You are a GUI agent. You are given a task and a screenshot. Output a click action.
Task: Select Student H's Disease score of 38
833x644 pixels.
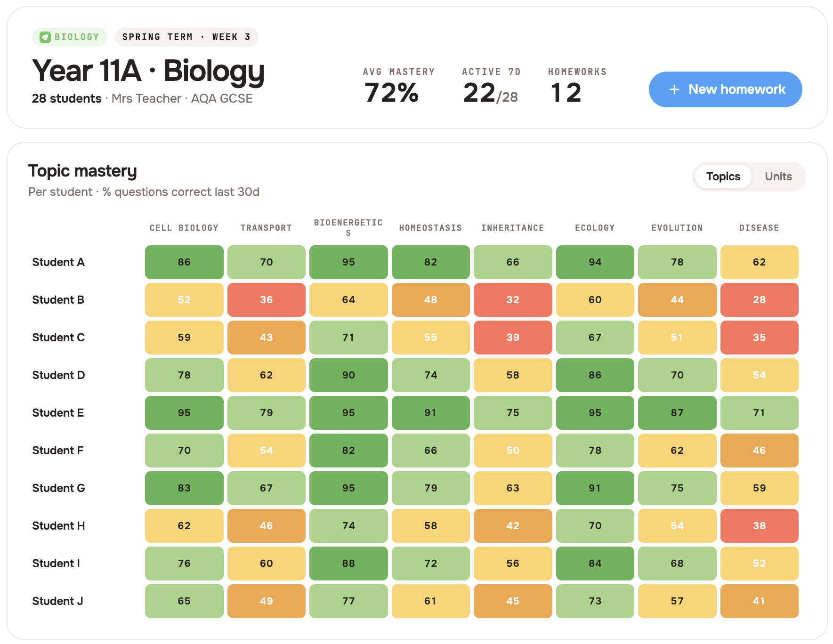759,526
